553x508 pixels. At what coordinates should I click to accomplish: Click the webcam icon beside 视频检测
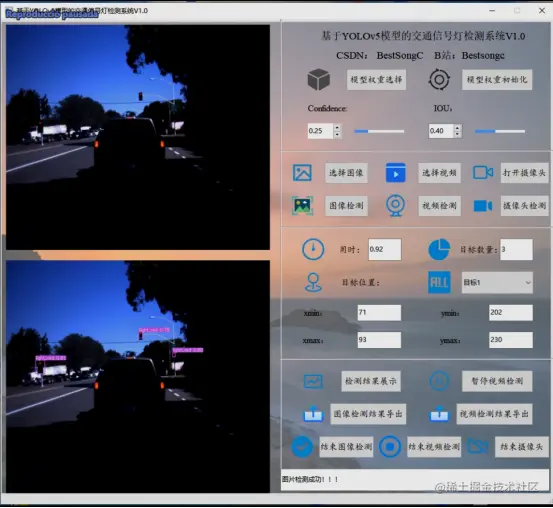(x=395, y=205)
